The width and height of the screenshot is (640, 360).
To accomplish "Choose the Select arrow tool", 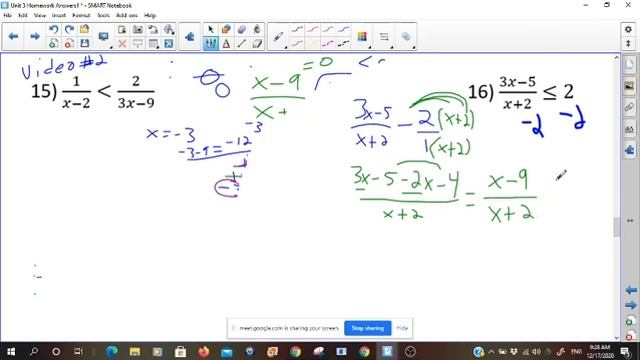I will [x=211, y=29].
